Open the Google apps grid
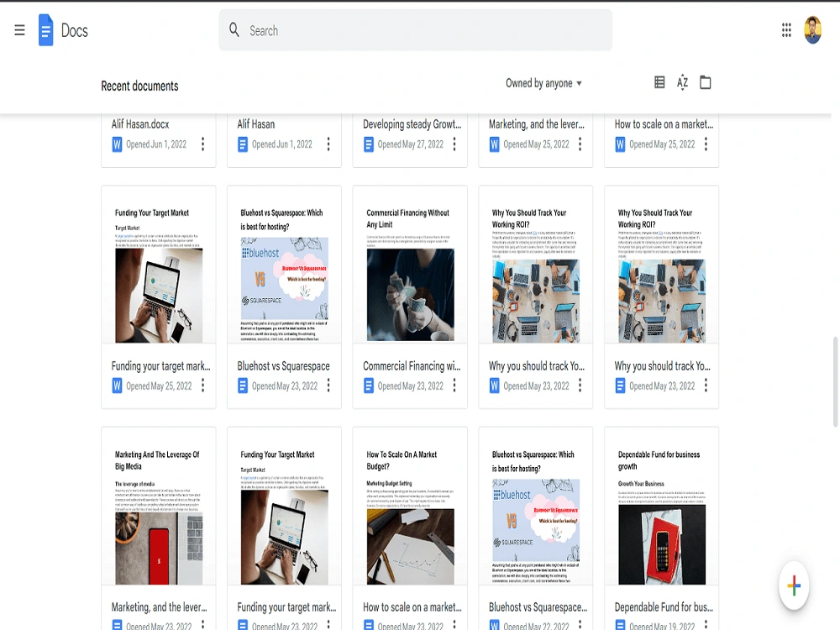Screen dimensions: 840x630 click(x=786, y=30)
